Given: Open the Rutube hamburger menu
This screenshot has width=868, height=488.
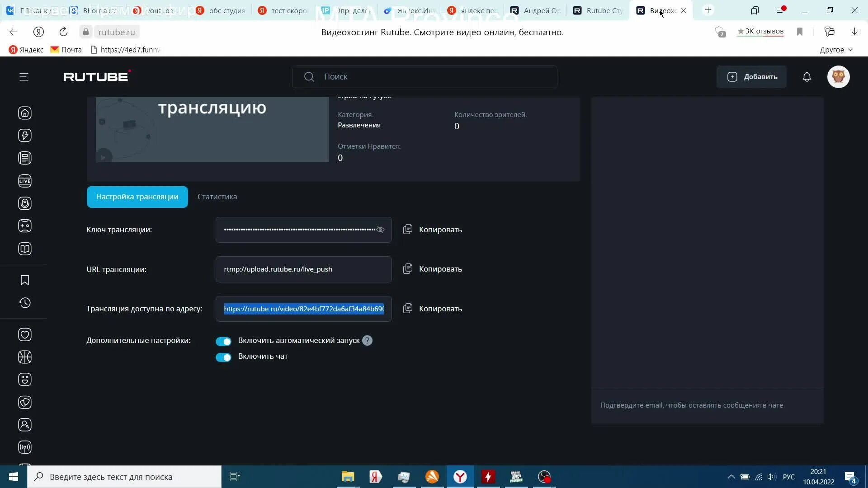Looking at the screenshot, I should coord(24,77).
